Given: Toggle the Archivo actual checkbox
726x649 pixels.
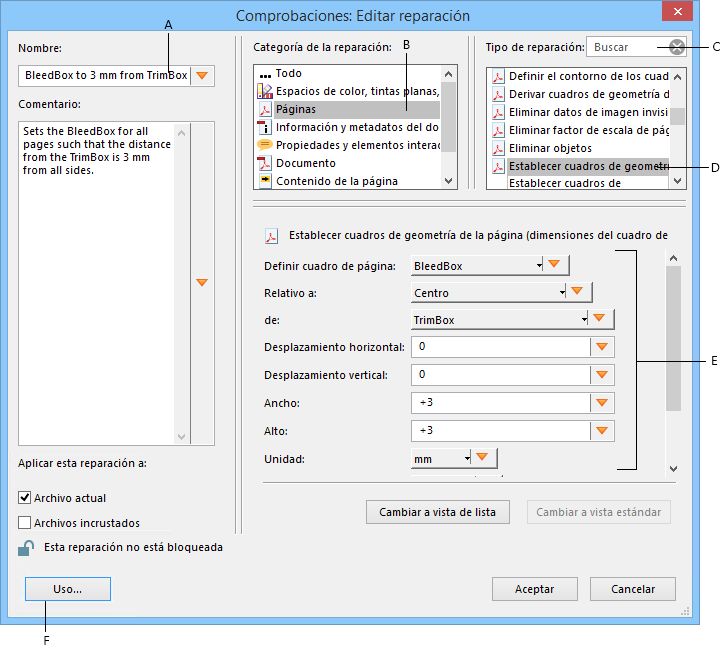Looking at the screenshot, I should (x=25, y=498).
